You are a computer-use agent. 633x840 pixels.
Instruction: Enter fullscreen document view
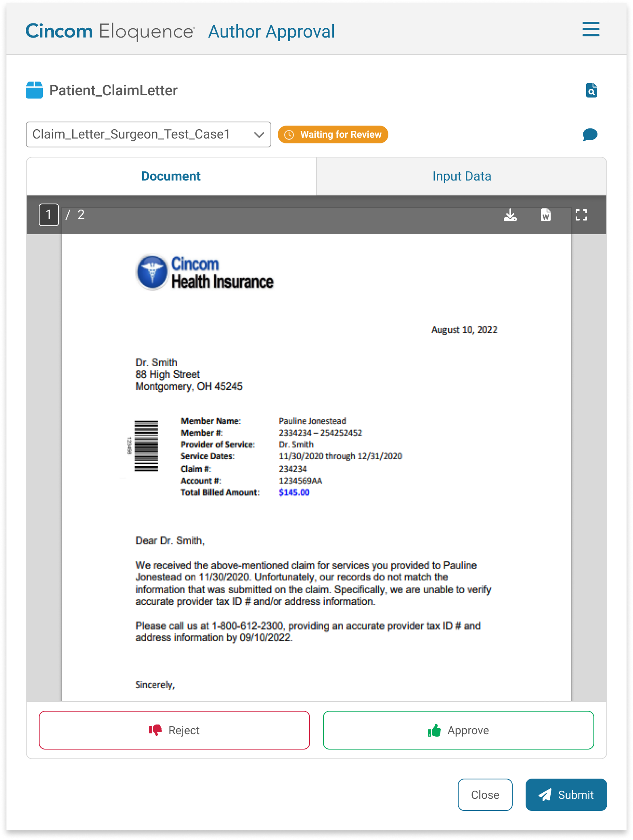point(581,215)
